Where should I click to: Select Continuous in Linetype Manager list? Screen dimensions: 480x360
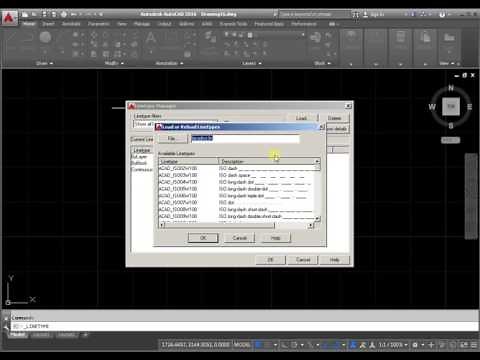pyautogui.click(x=142, y=169)
